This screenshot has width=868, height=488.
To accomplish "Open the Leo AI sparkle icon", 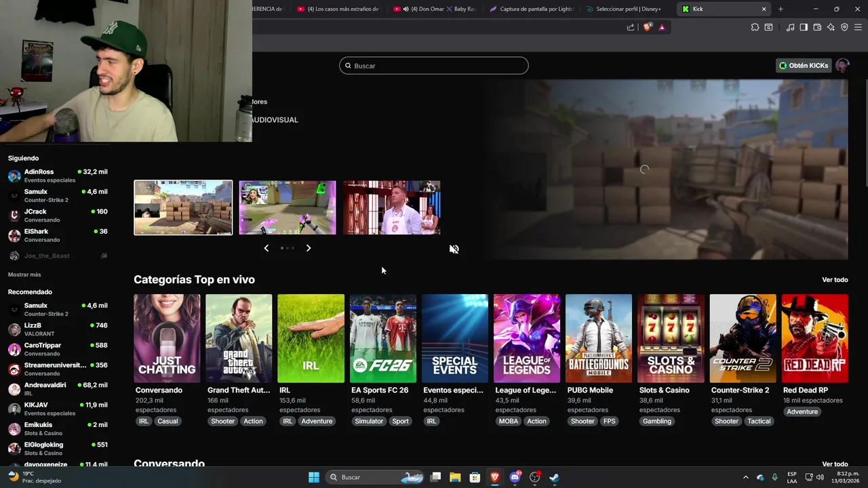I will pyautogui.click(x=831, y=27).
